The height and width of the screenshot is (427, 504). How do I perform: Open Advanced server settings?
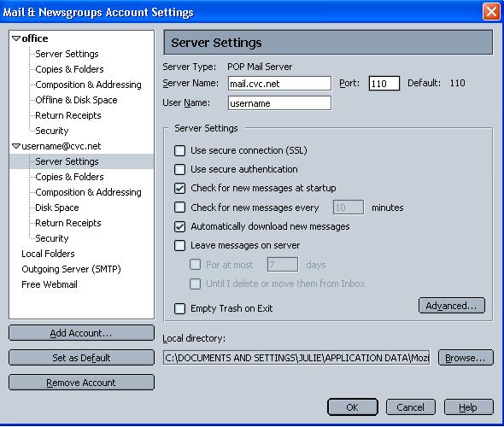pos(452,306)
